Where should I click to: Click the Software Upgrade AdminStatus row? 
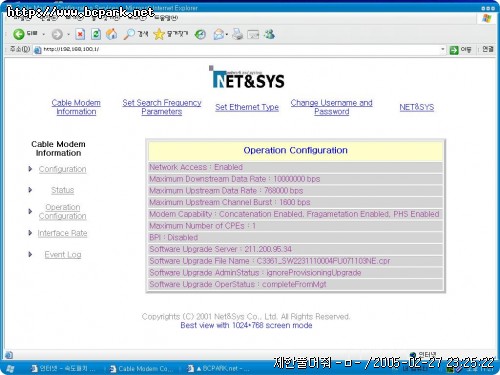point(296,273)
